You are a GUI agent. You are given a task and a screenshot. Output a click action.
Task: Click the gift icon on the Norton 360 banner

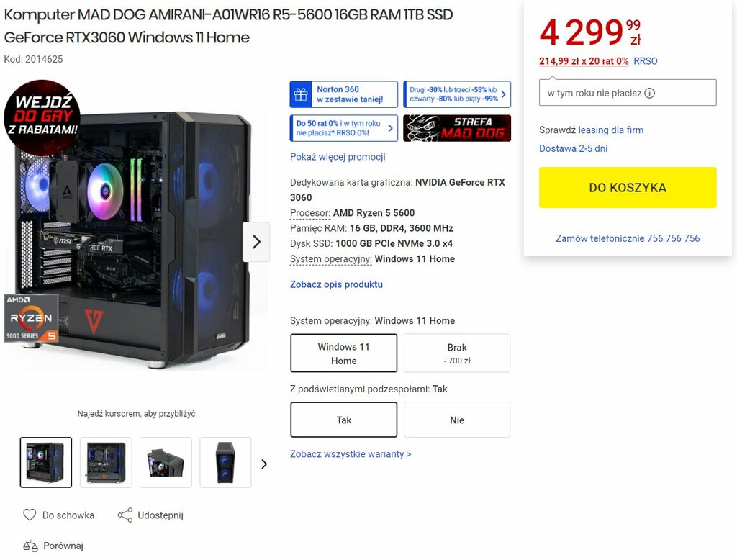301,94
